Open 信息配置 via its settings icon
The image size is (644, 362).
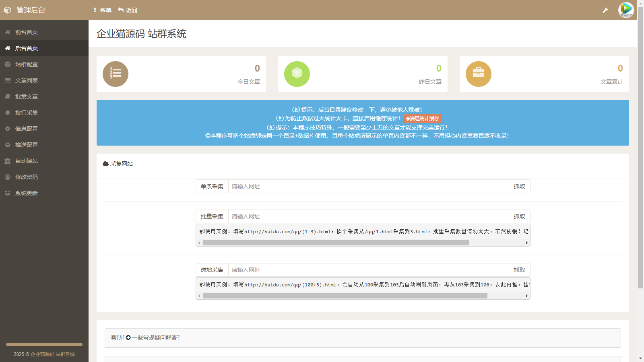pyautogui.click(x=7, y=129)
